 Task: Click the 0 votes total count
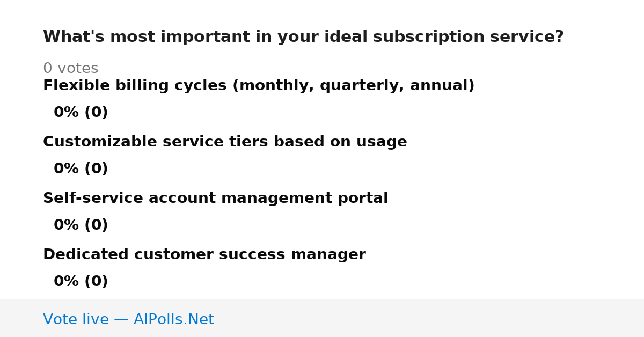click(x=70, y=69)
